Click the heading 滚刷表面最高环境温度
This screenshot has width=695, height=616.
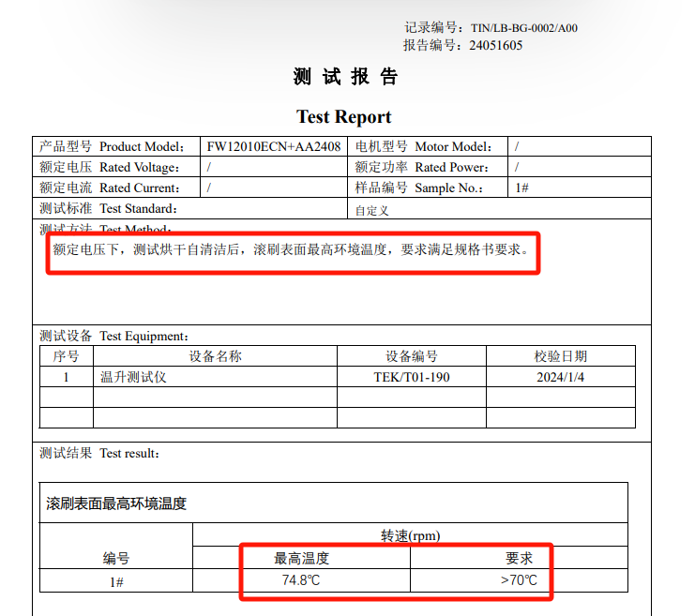[x=116, y=503]
